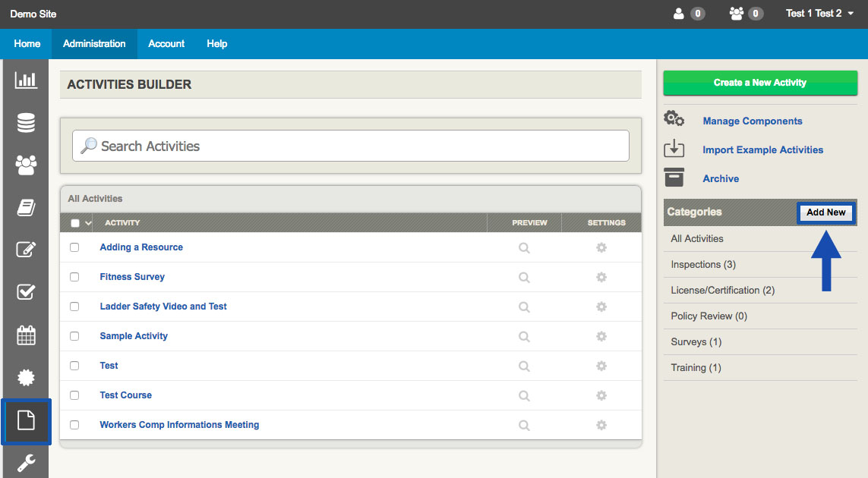The image size is (868, 478).
Task: Click the wrench tools sidebar icon
Action: tap(26, 462)
